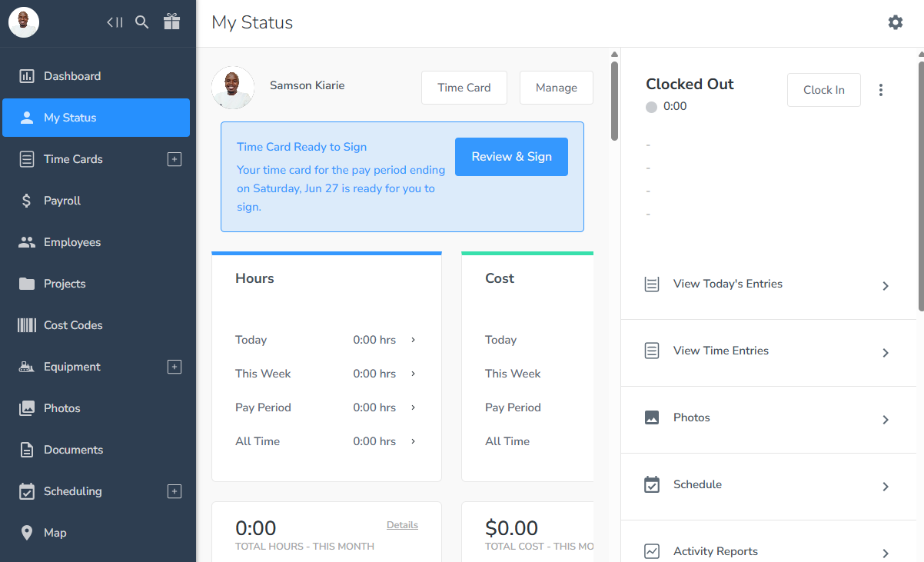Open View Today's Entries chevron arrow
Screen dimensions: 924x562
[886, 286]
